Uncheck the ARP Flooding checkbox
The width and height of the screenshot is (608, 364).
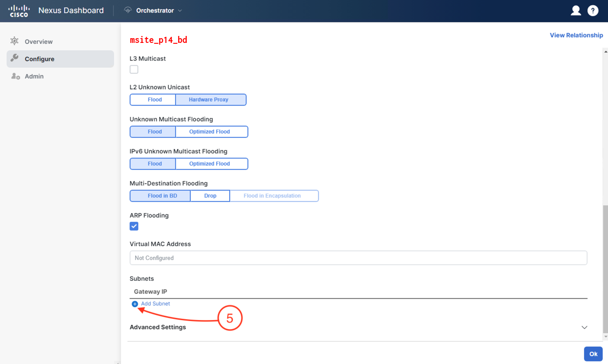(x=134, y=226)
